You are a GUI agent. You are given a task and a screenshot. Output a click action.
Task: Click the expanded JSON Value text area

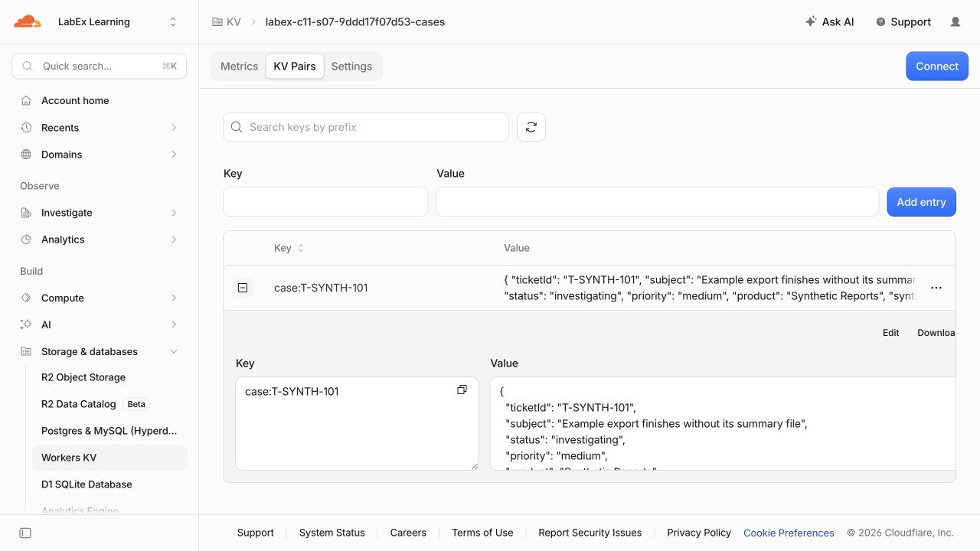click(723, 423)
